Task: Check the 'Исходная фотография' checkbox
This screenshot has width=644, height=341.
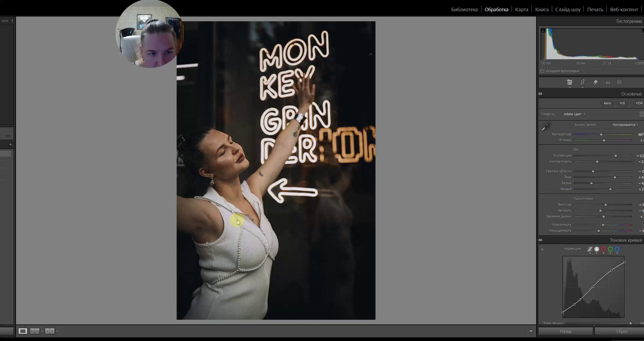Action: (542, 71)
